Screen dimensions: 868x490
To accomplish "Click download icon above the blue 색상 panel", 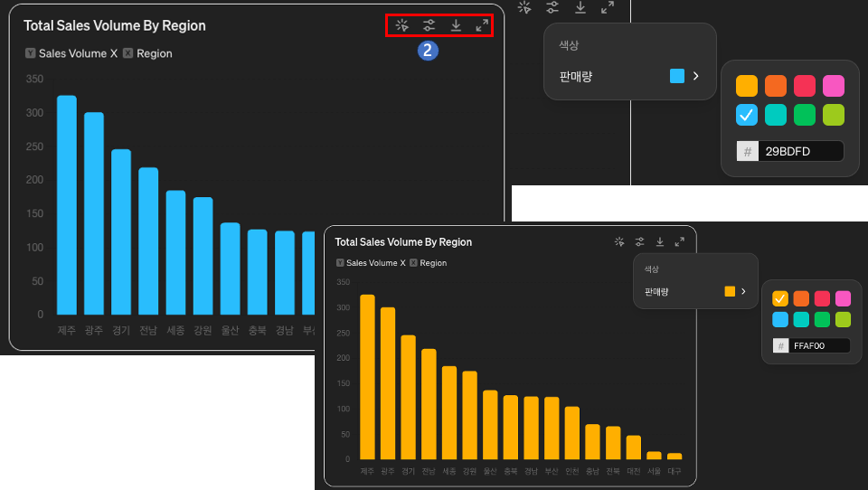I will click(x=580, y=7).
